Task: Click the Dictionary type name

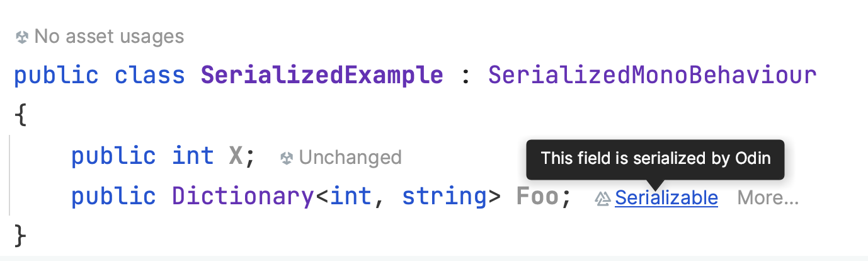Action: click(243, 197)
